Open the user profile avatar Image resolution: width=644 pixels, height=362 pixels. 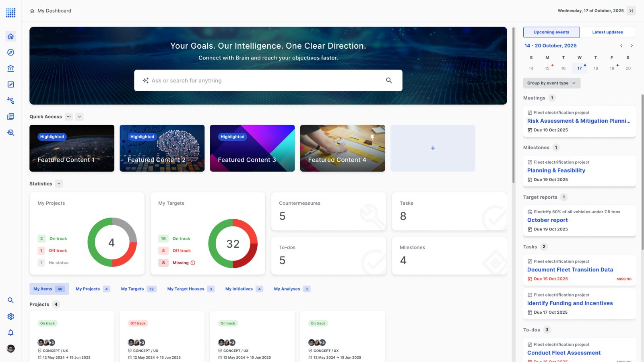11,349
